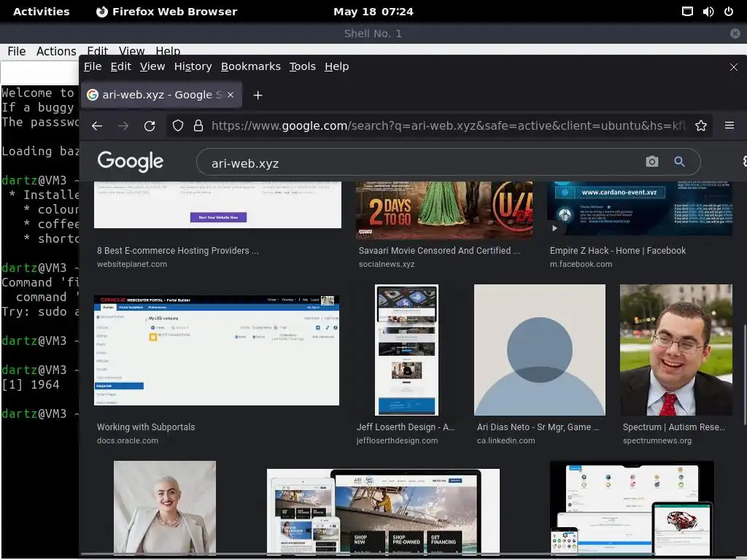Click 'Jeff Loserth Design - A...' title

(x=406, y=427)
